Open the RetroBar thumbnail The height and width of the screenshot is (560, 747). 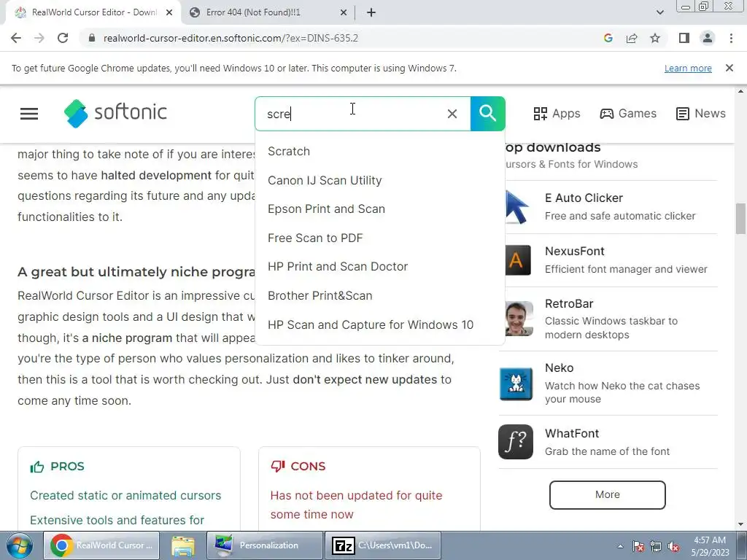519,319
